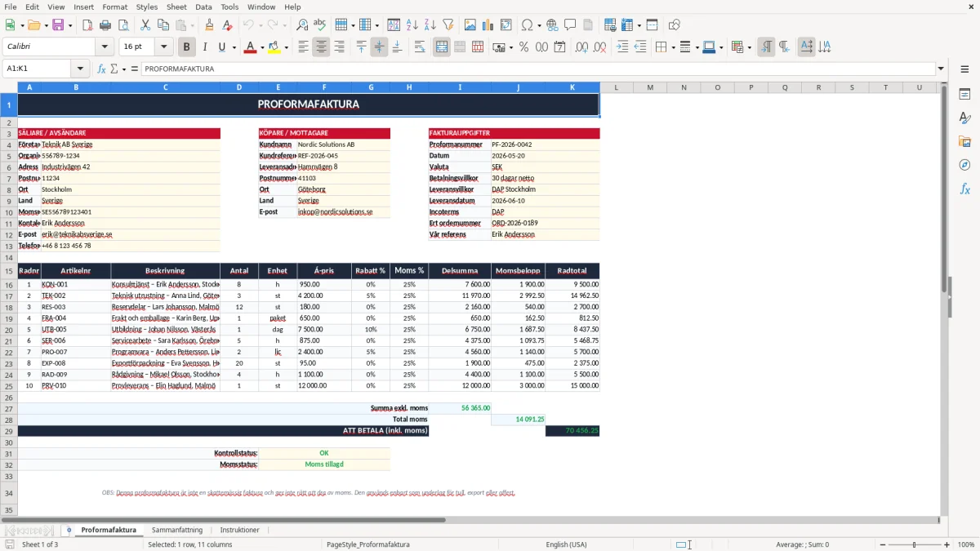Image resolution: width=980 pixels, height=551 pixels.
Task: Click the Function Wizard fx icon
Action: point(101,69)
